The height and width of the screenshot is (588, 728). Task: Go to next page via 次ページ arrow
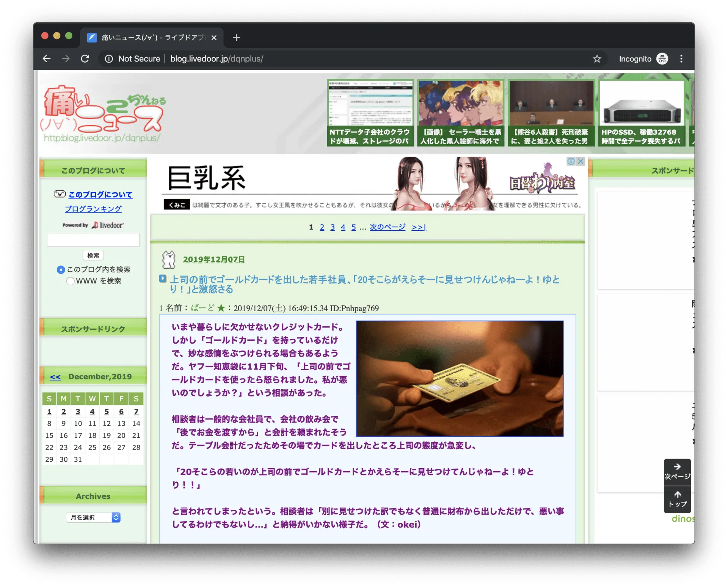(x=677, y=472)
